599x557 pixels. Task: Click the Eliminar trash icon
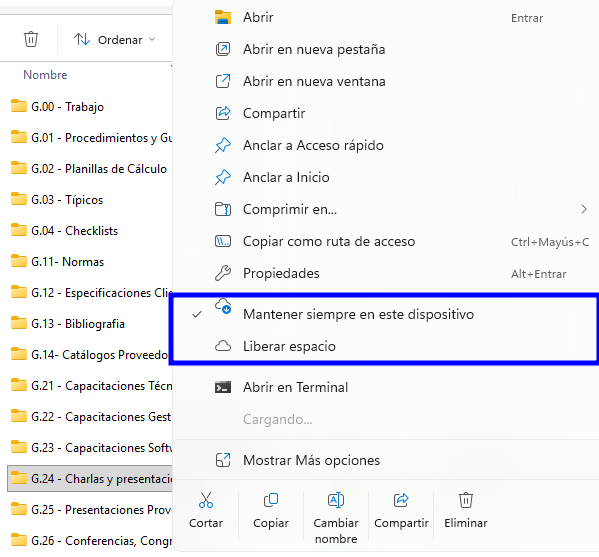[x=466, y=500]
